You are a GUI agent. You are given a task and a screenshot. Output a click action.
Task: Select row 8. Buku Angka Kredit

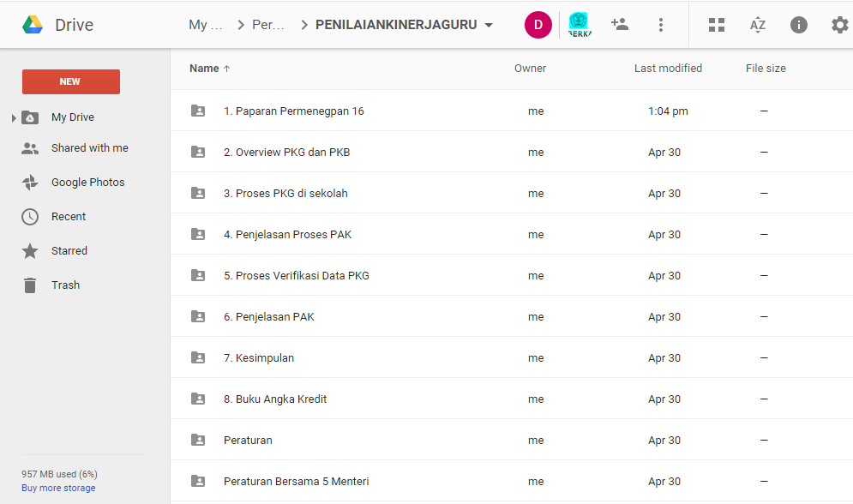[511, 399]
